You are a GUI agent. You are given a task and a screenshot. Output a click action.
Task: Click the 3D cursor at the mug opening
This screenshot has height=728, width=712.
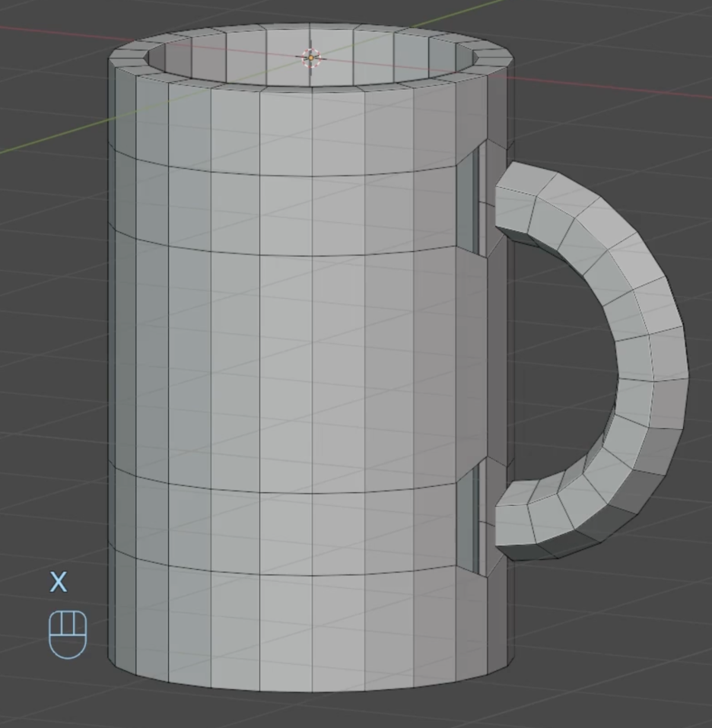[311, 58]
